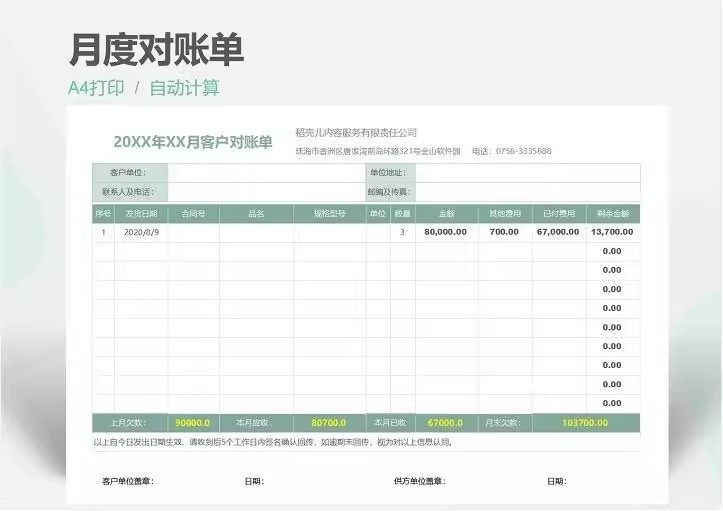Click the footer value 67000.0
Viewport: 723px width, 511px height.
pos(445,423)
